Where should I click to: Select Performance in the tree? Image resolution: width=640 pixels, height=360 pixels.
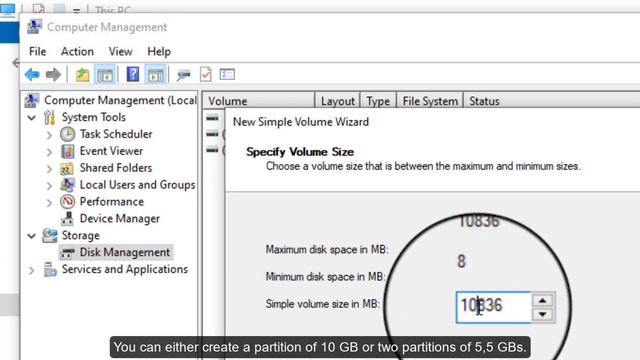112,202
